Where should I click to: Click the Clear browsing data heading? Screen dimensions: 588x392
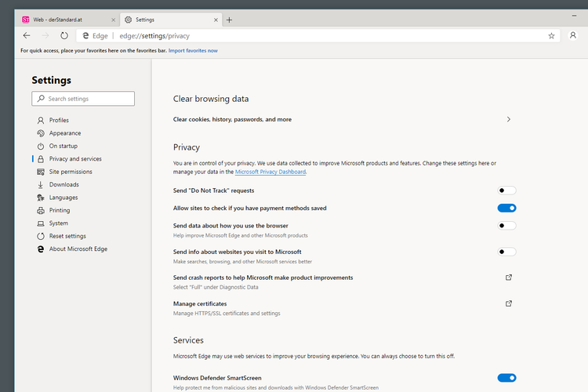211,99
